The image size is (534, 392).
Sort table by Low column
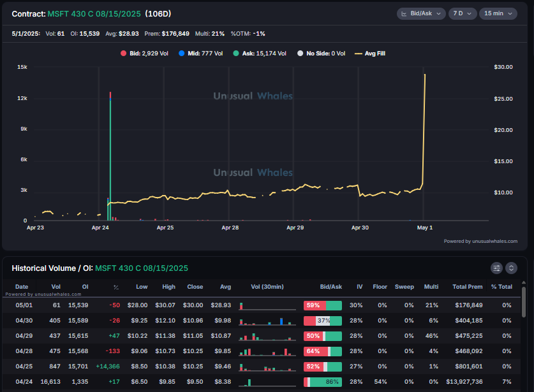pos(142,287)
